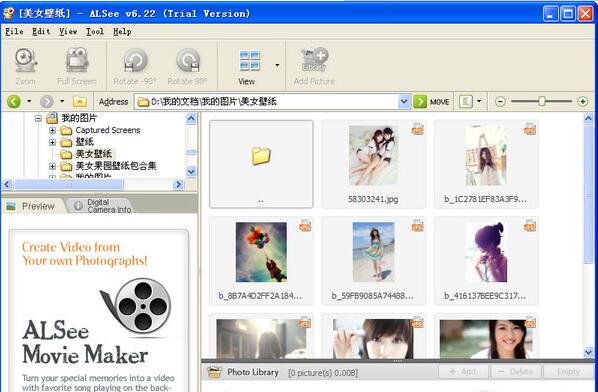Viewport: 598px width, 392px height.
Task: Increase thumbnail size with plus button
Action: [x=582, y=101]
